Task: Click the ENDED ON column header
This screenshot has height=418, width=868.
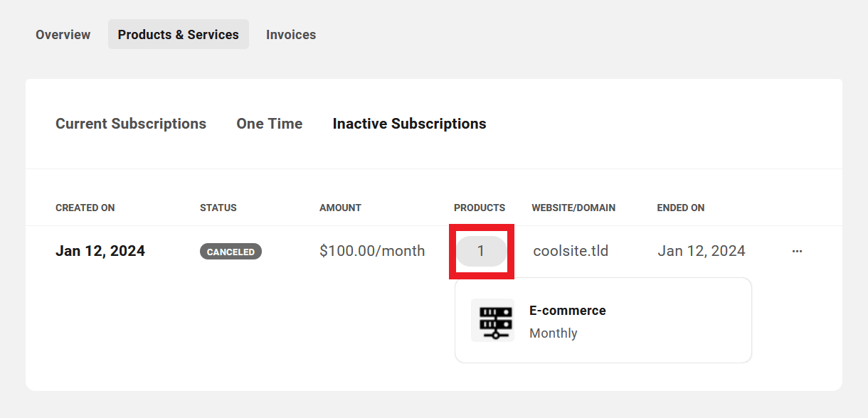Action: [x=681, y=208]
